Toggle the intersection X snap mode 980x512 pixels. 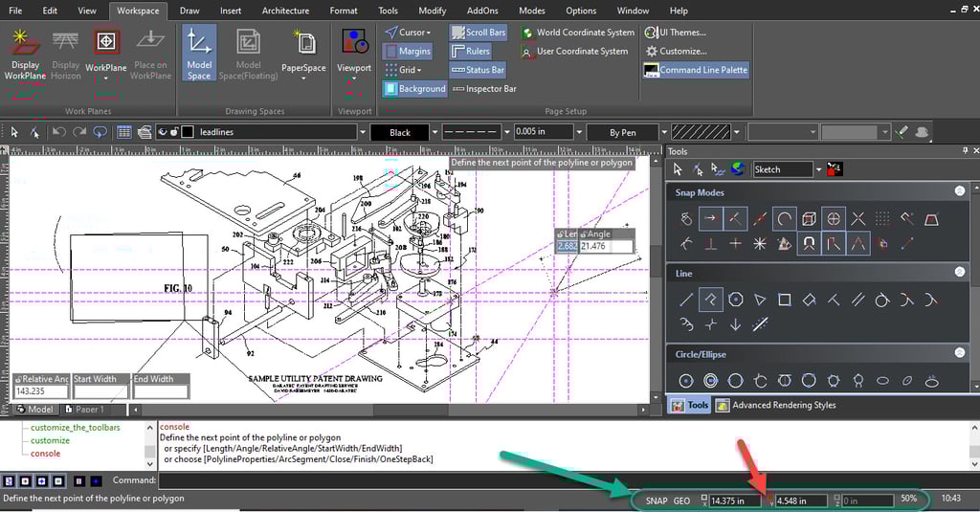coord(858,219)
